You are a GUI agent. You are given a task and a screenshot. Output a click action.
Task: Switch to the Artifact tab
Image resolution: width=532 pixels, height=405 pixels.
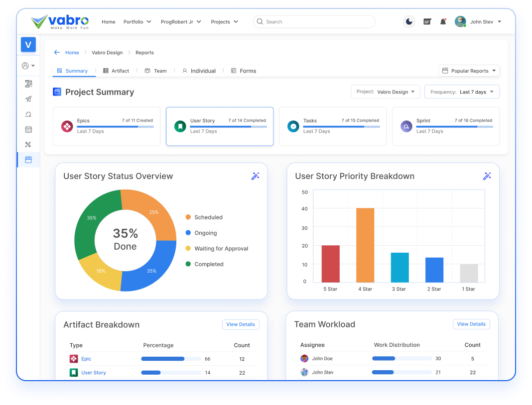tap(116, 71)
